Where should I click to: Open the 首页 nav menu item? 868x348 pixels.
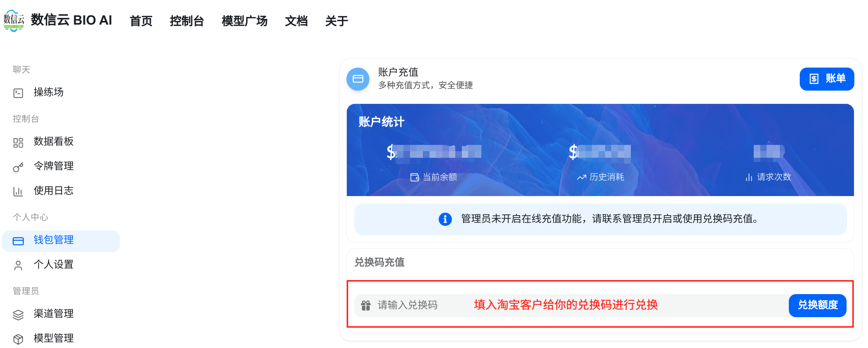tap(141, 21)
